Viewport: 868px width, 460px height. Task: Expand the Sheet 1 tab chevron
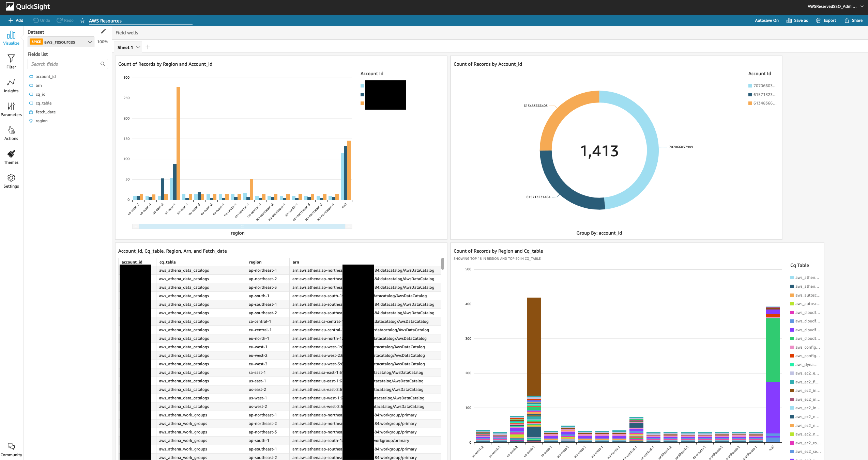coord(138,47)
